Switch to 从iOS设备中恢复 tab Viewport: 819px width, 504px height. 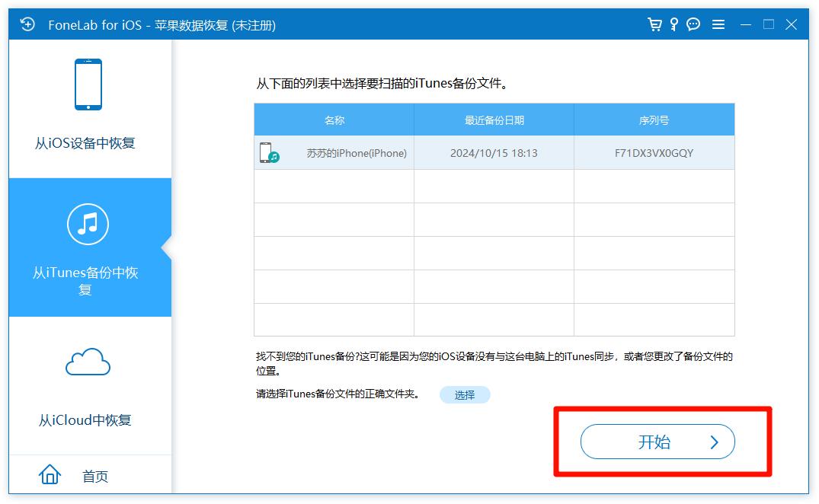point(85,143)
